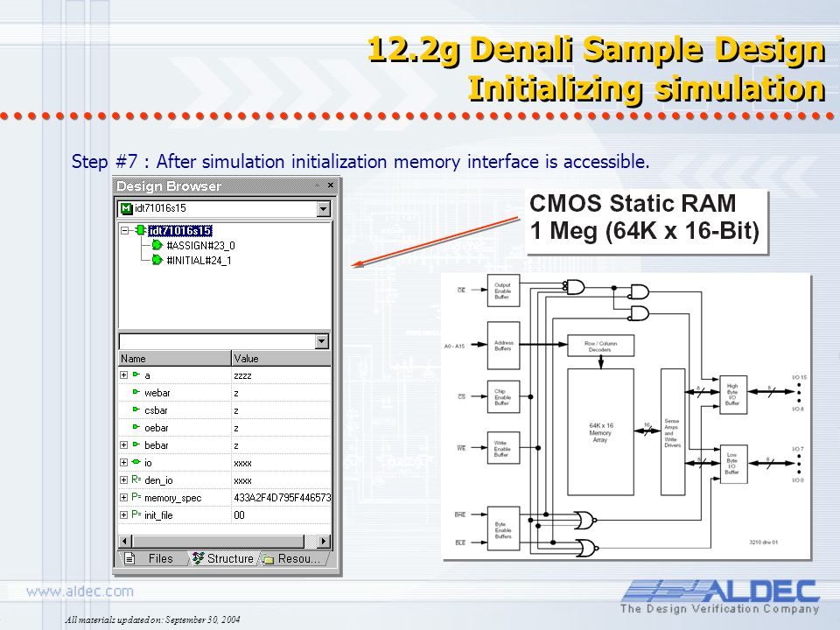Switch to the Resources tab
The image size is (840, 630).
point(294,559)
